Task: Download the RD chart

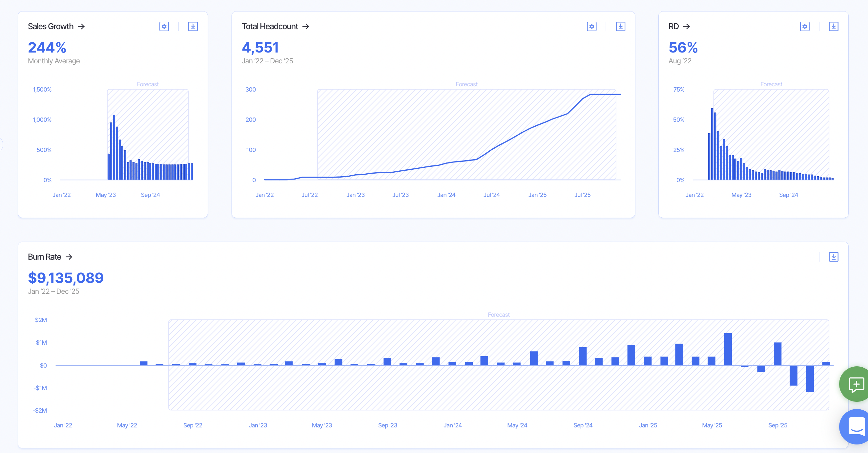Action: 833,26
